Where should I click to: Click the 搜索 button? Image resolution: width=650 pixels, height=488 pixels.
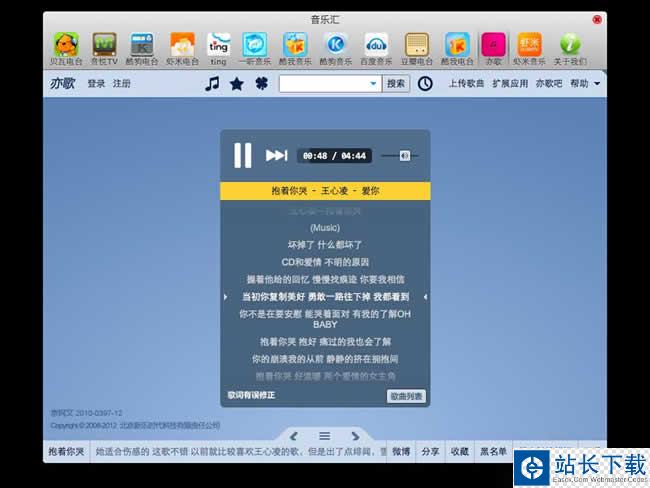pos(396,84)
